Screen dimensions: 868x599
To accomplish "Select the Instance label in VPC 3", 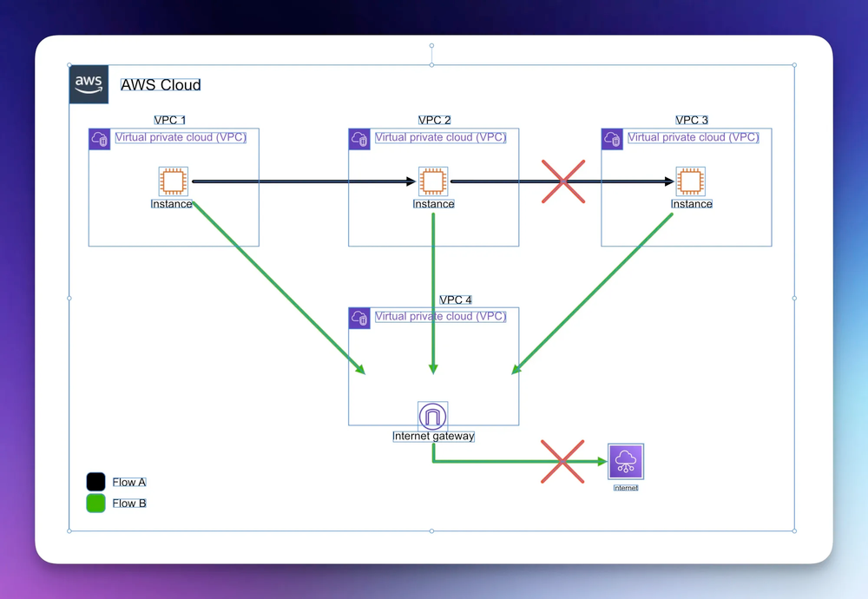I will pyautogui.click(x=692, y=204).
